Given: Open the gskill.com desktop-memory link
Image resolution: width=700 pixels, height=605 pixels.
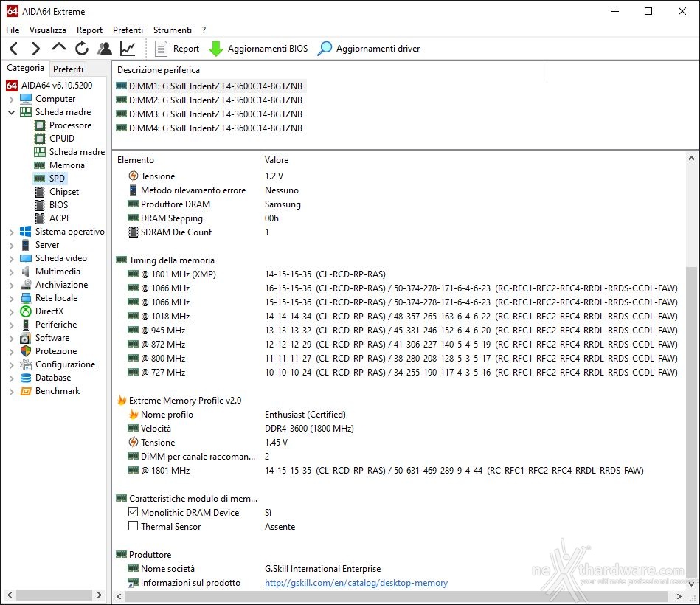Looking at the screenshot, I should tap(356, 583).
